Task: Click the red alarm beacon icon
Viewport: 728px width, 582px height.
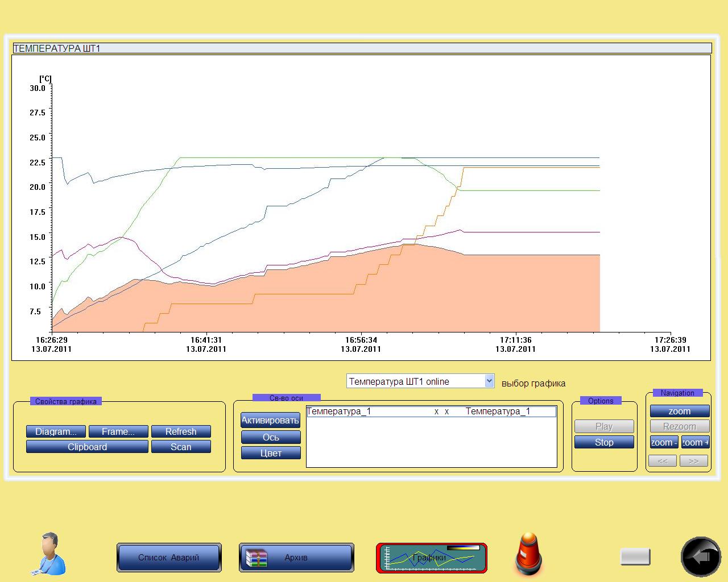Action: (528, 554)
